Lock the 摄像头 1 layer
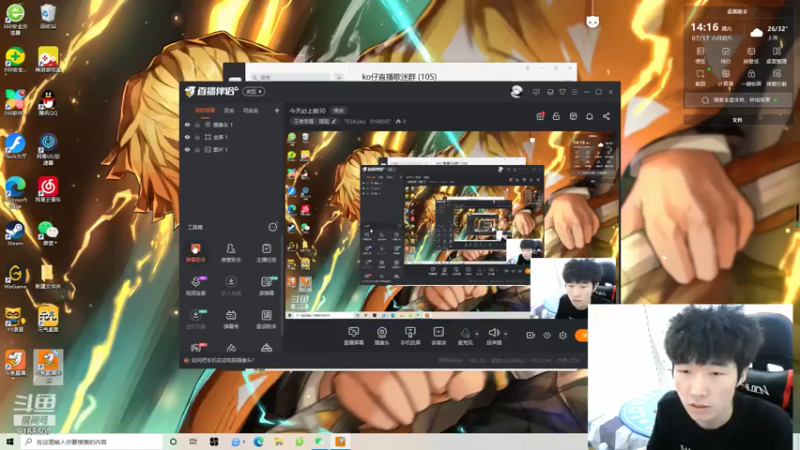800x450 pixels. pos(197,124)
